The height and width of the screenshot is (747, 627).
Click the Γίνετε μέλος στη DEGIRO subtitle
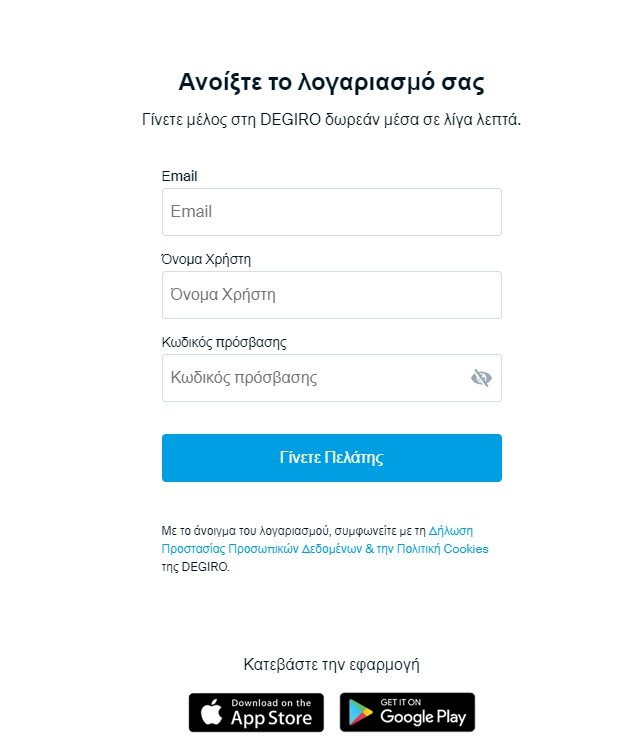coord(332,120)
